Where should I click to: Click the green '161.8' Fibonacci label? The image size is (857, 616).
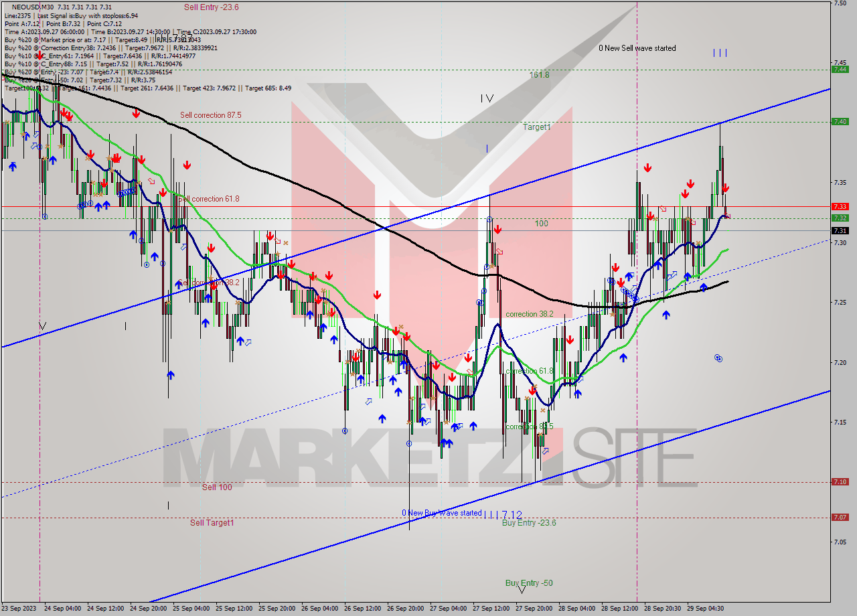[x=540, y=75]
